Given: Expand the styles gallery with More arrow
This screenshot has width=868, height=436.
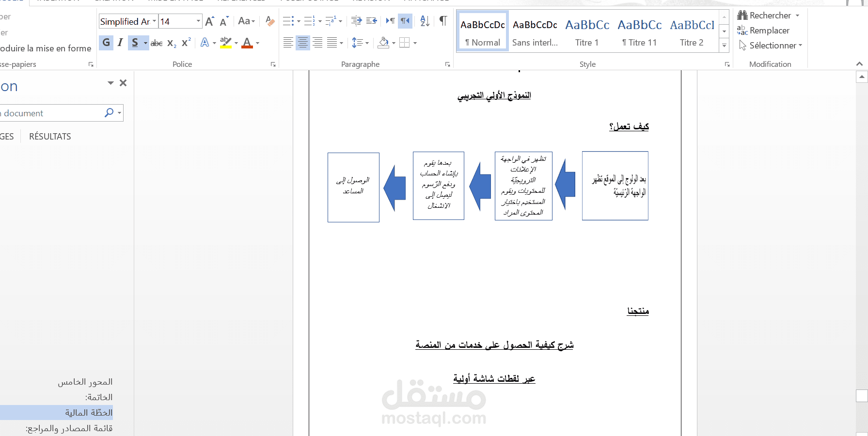Looking at the screenshot, I should [724, 46].
